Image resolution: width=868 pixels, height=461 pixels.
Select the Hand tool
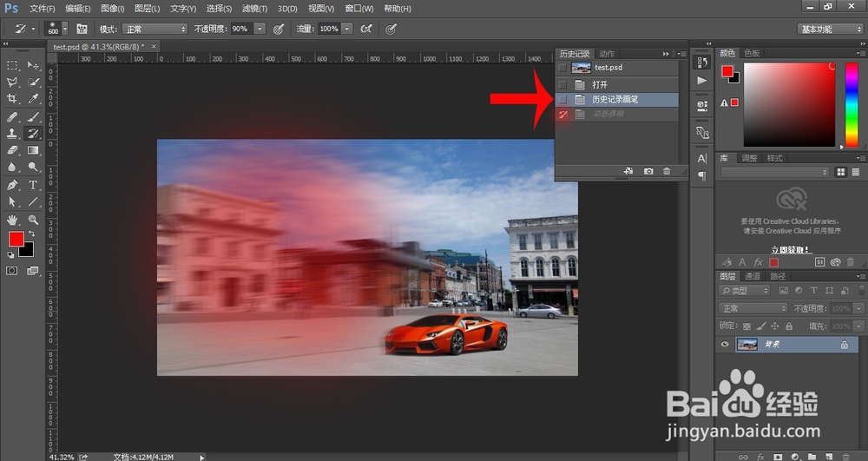pos(12,220)
